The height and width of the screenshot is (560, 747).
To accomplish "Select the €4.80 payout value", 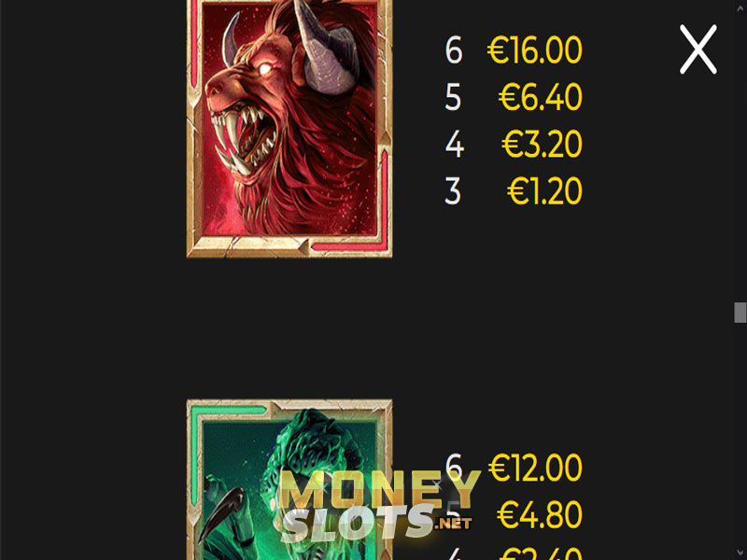I will click(x=540, y=515).
